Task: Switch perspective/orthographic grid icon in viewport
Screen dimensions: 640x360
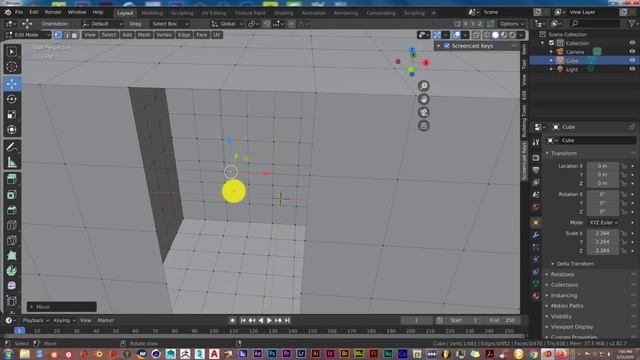Action: [424, 126]
